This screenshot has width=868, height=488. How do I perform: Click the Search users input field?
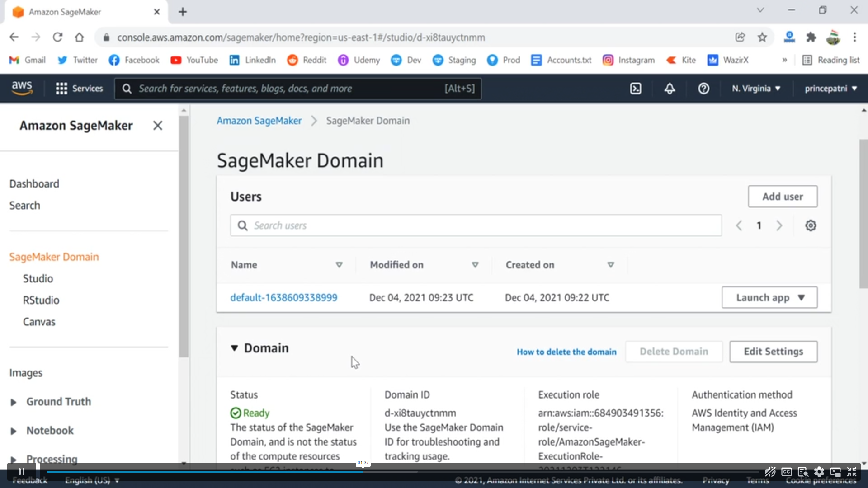coord(476,225)
